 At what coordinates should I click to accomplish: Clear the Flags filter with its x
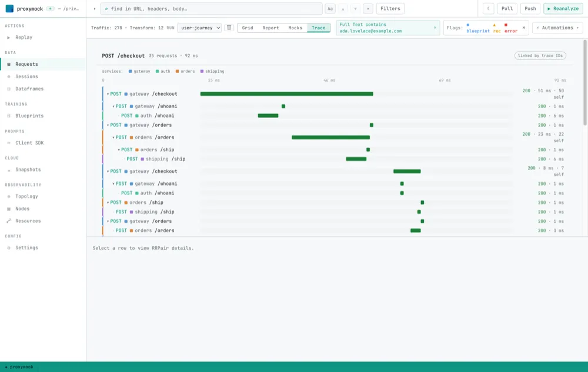click(524, 28)
